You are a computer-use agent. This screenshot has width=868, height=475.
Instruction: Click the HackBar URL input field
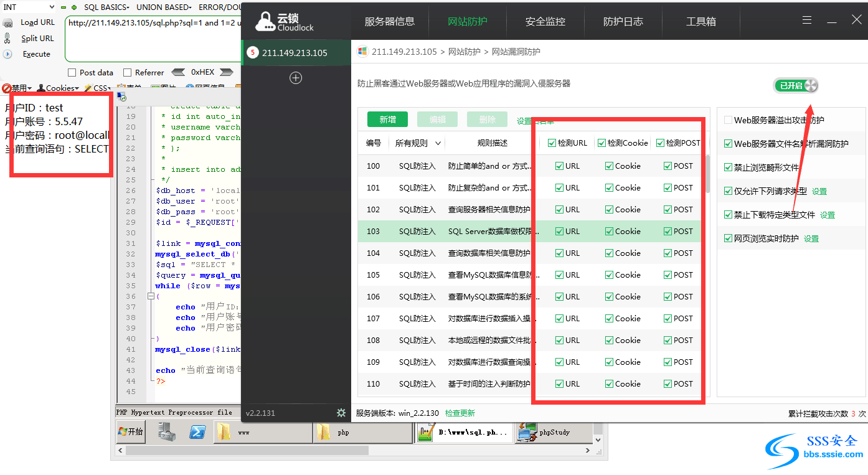point(153,37)
